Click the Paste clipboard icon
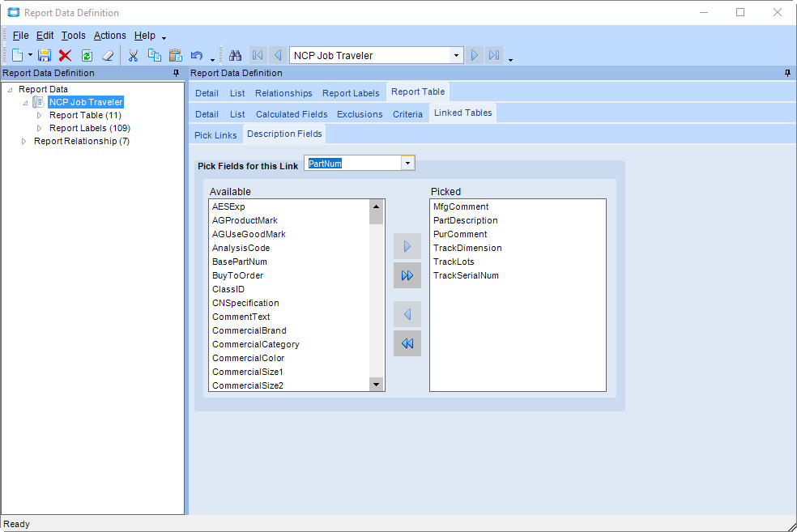797x532 pixels. [x=176, y=56]
